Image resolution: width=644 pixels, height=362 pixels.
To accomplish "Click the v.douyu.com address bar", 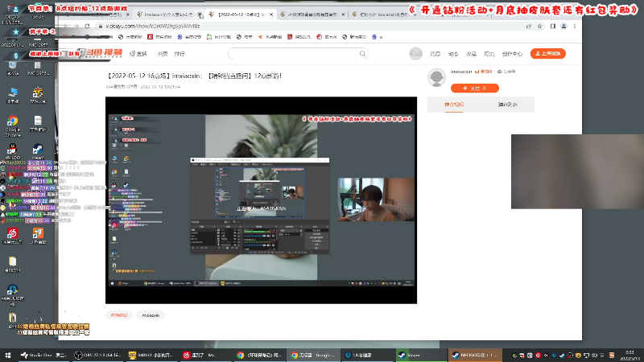I will coord(308,26).
